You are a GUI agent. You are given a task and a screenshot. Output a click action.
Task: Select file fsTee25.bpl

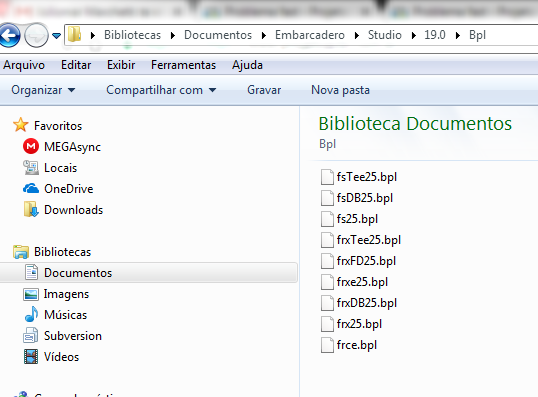coord(367,177)
